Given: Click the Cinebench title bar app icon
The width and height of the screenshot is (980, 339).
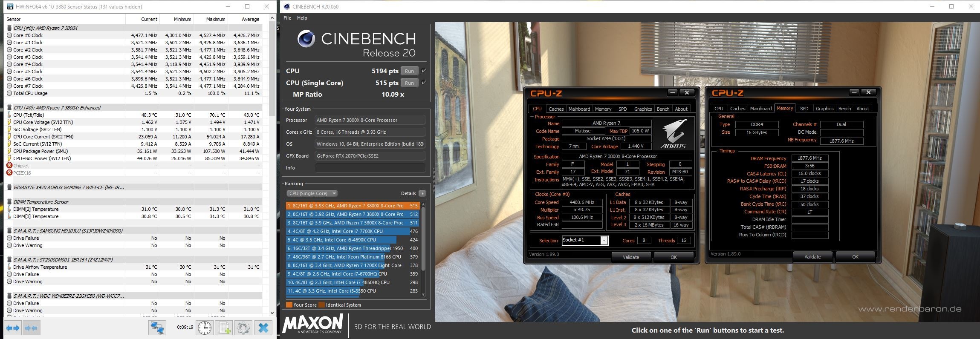Looking at the screenshot, I should [287, 6].
